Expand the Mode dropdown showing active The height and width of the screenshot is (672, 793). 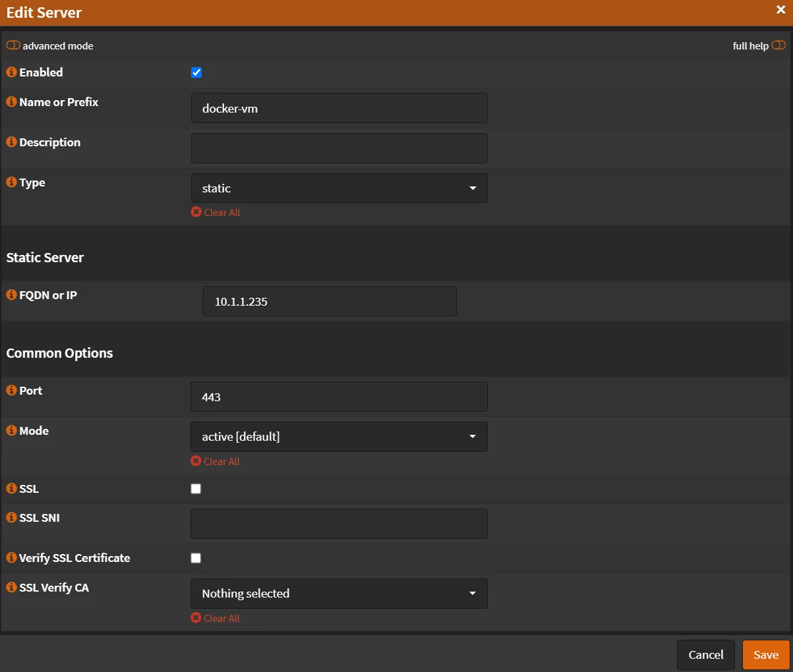(339, 437)
